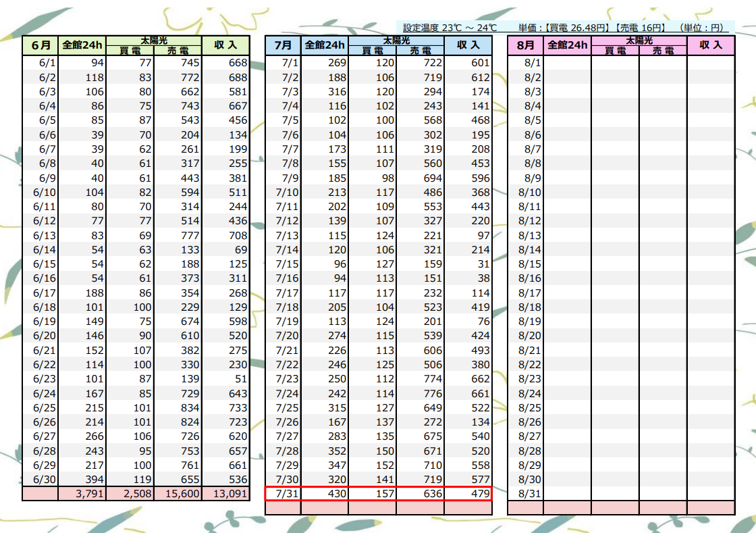The image size is (756, 533).
Task: Click June total income 13,091 cell
Action: point(225,493)
